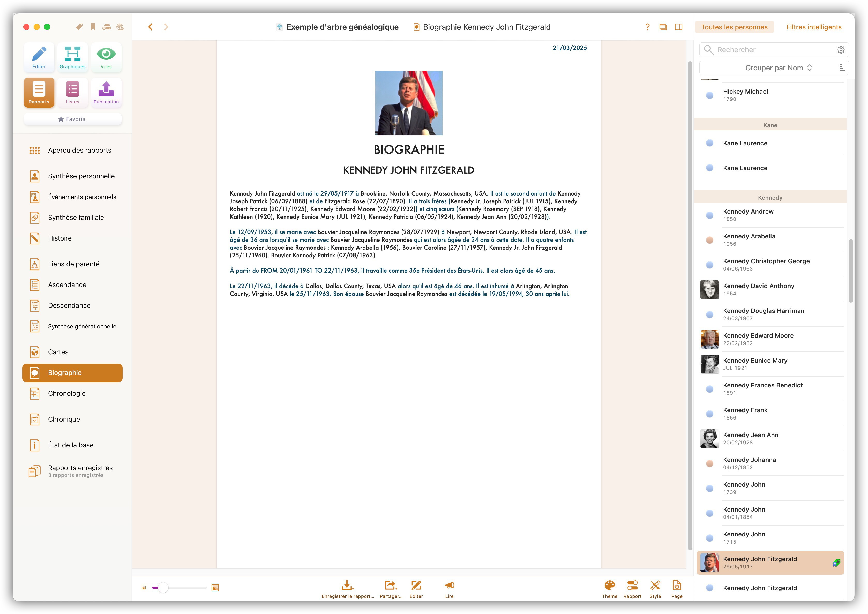Click the large zoom-in page icon
The image size is (868, 614).
[215, 588]
